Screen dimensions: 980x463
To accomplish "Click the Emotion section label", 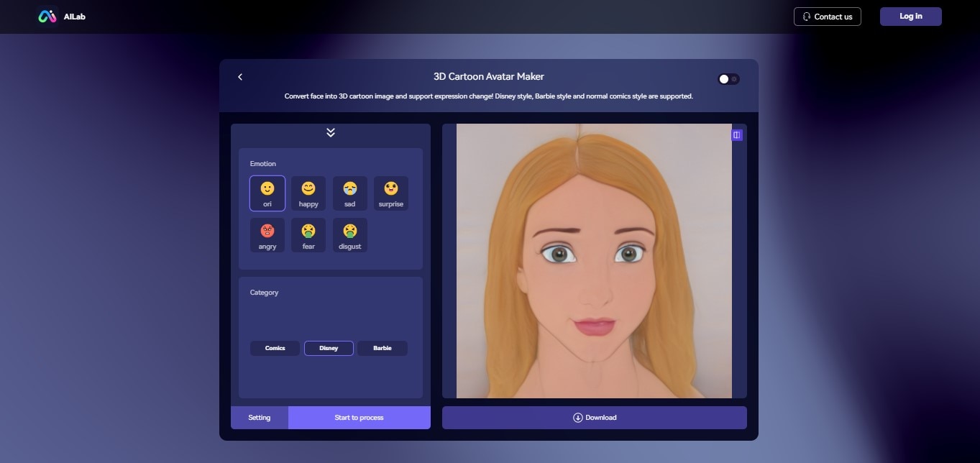I will (x=263, y=164).
